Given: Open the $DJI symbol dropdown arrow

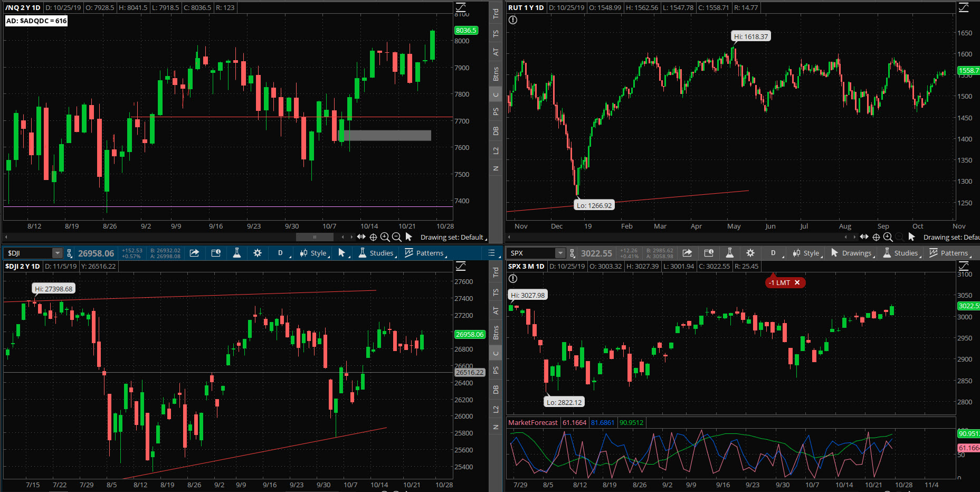Looking at the screenshot, I should click(x=57, y=253).
